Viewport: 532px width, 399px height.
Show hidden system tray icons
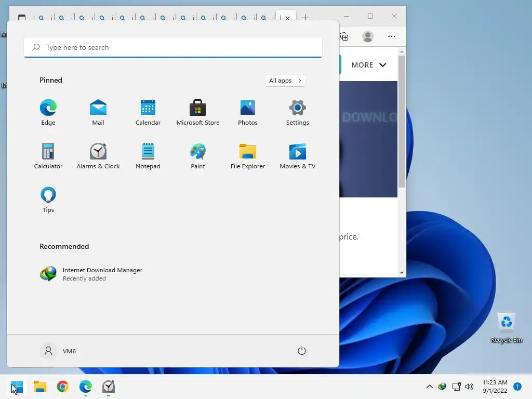pyautogui.click(x=429, y=387)
